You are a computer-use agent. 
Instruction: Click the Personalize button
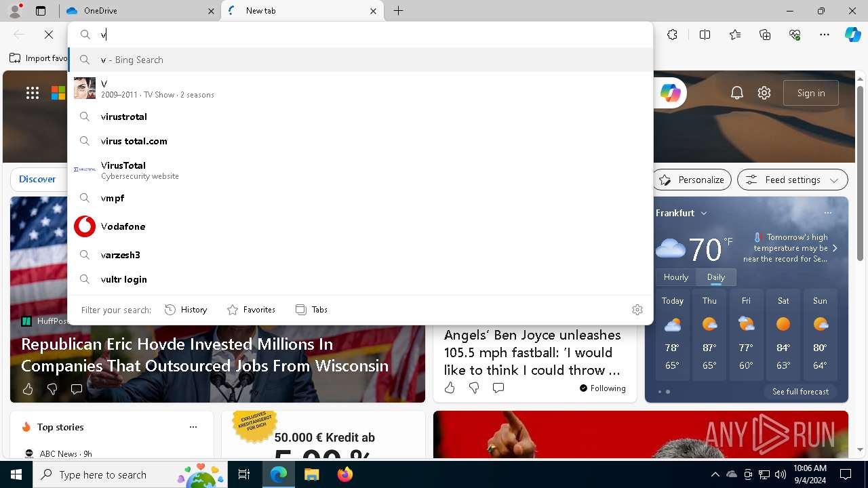[x=692, y=180]
